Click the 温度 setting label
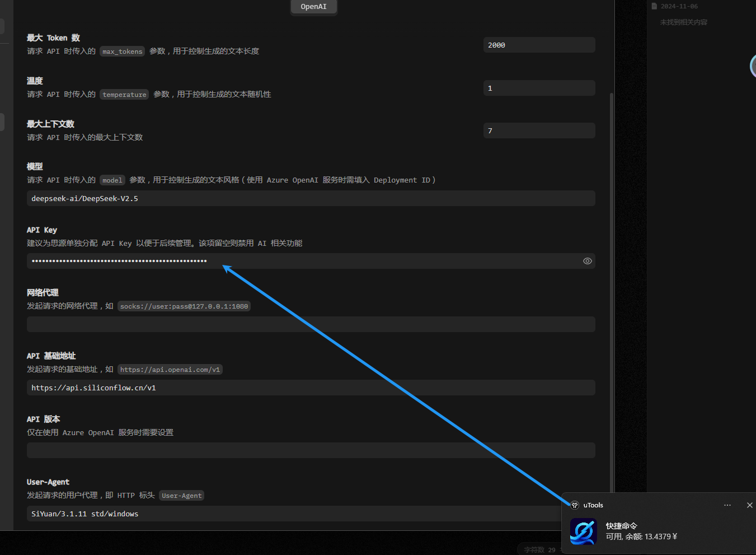Image resolution: width=756 pixels, height=555 pixels. coord(35,81)
